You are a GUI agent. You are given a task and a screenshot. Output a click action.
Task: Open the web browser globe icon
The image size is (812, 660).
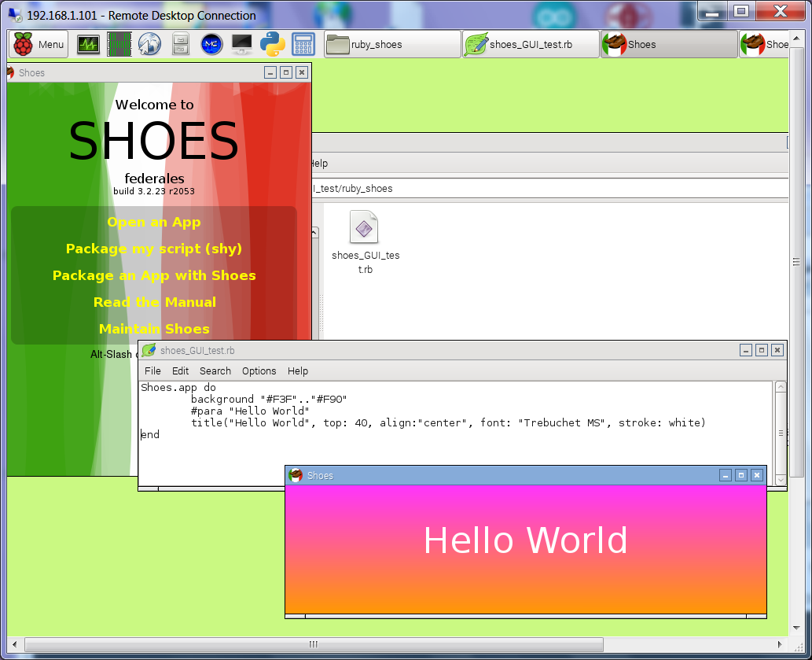pyautogui.click(x=149, y=45)
